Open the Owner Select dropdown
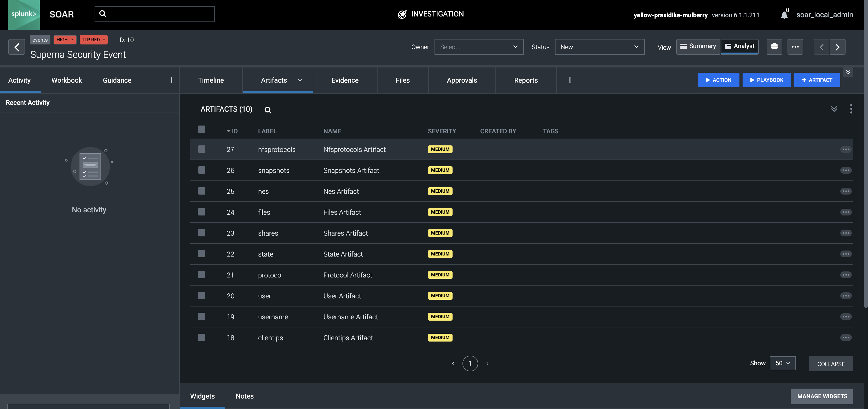The width and height of the screenshot is (868, 409). coord(479,47)
